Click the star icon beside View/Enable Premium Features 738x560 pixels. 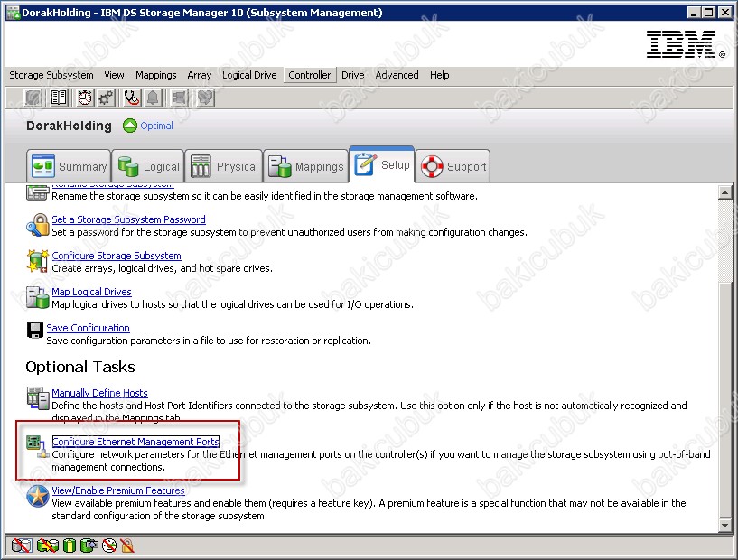pos(38,496)
